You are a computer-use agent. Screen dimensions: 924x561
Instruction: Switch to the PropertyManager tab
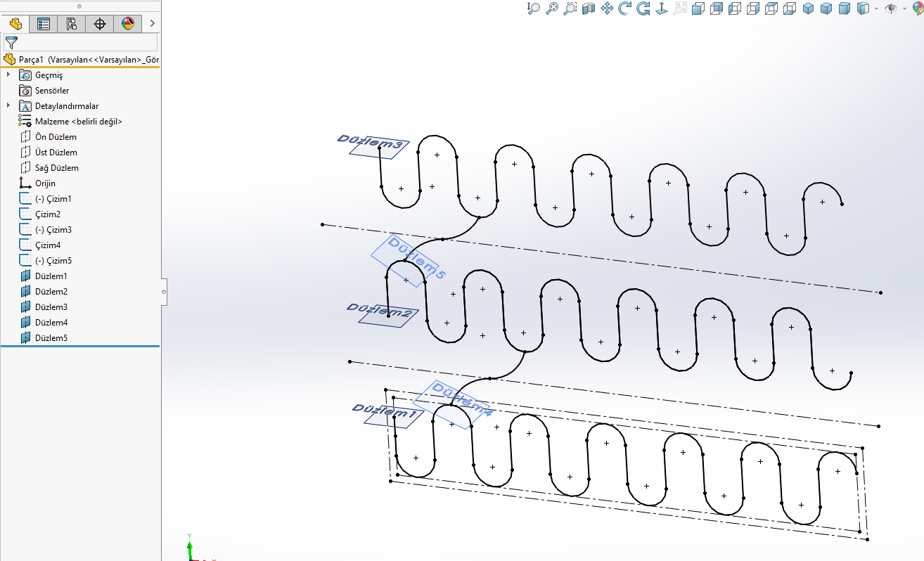[44, 24]
